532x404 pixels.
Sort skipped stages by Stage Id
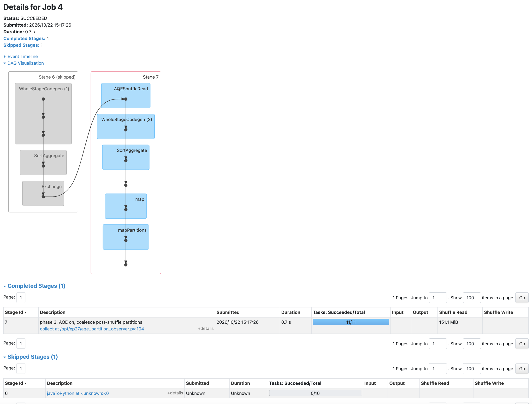click(x=15, y=383)
